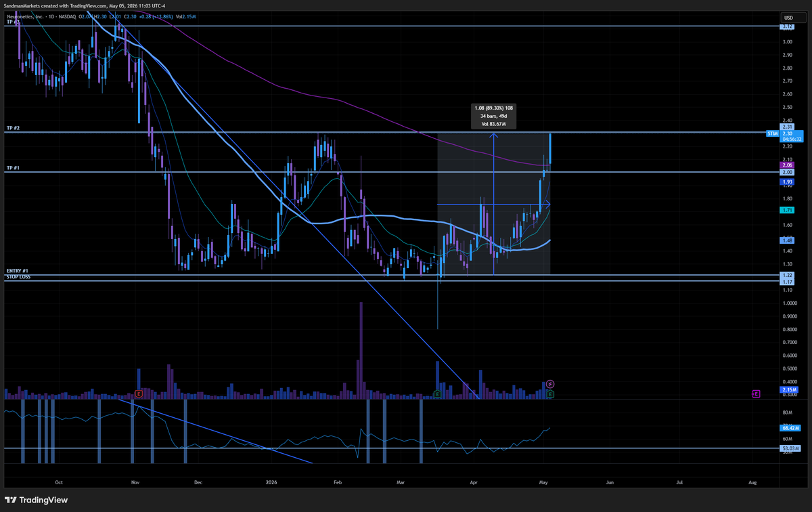812x512 pixels.
Task: Click the 1.22 entry price label
Action: click(787, 275)
